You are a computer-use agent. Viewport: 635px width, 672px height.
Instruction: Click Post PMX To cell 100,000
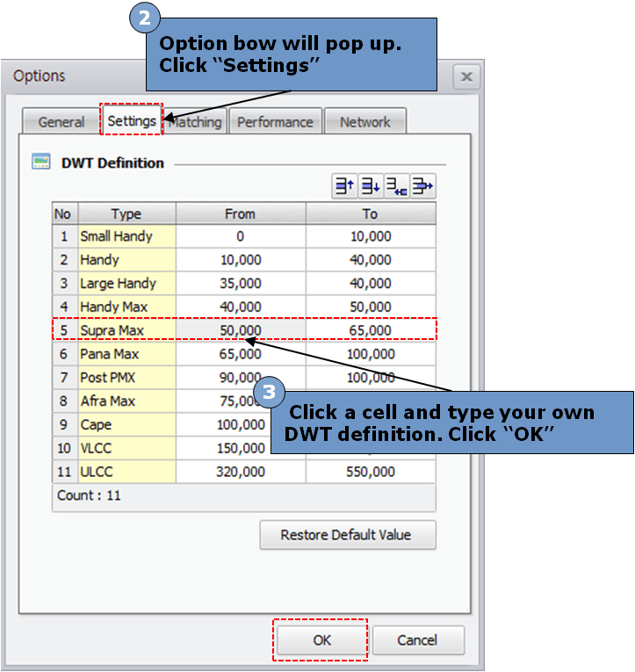(x=371, y=378)
